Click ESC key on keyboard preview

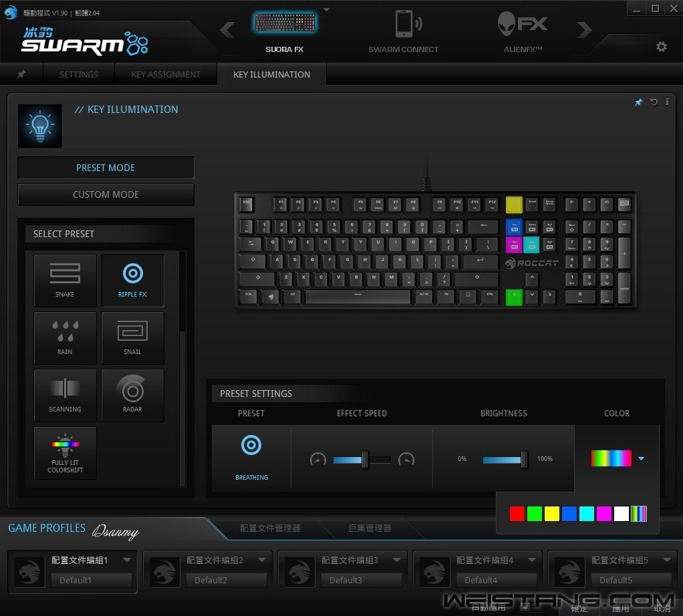click(247, 204)
